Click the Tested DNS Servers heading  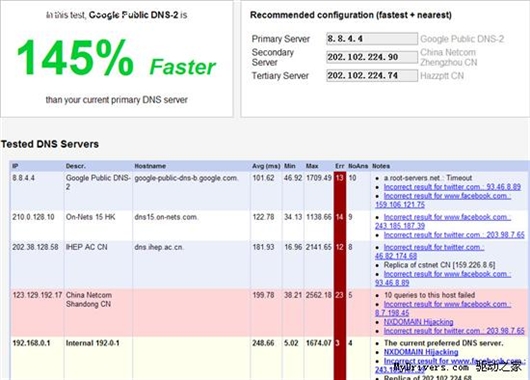50,144
